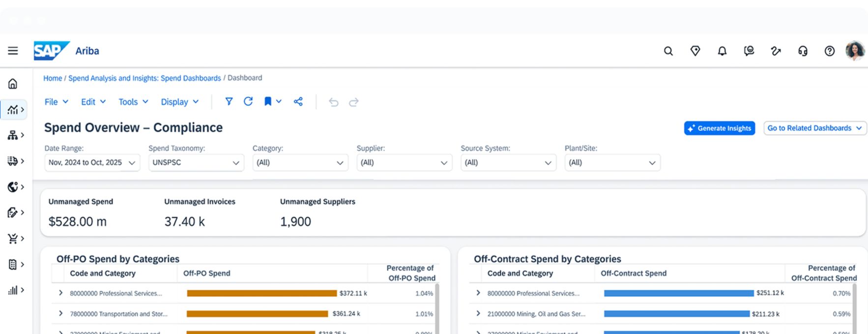Screen dimensions: 868x334
Task: Open the help question mark icon
Action: (830, 51)
